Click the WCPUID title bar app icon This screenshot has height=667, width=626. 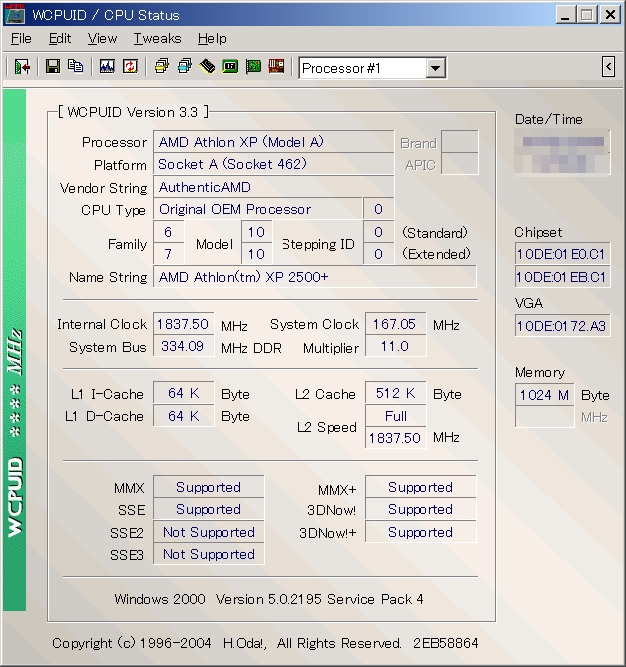coord(15,14)
